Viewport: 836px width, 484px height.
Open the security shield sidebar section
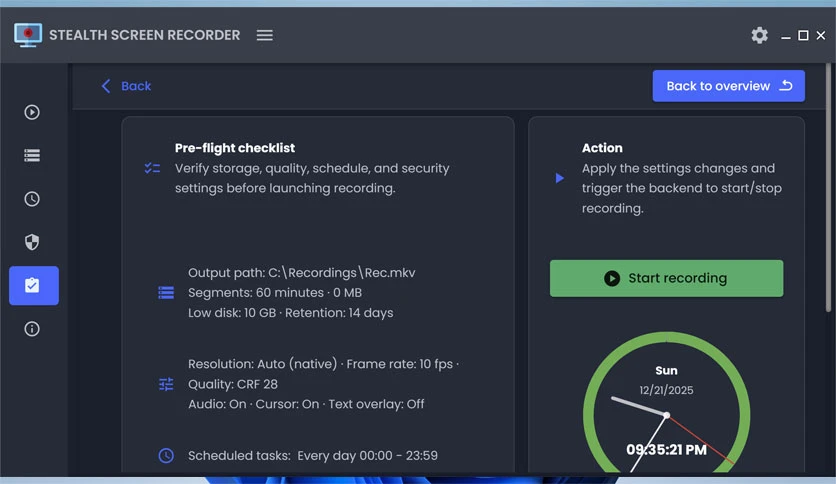click(x=32, y=242)
